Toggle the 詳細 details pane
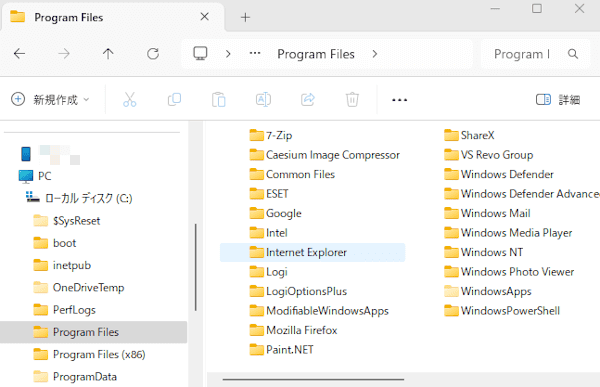Viewport: 600px width, 387px height. click(558, 100)
